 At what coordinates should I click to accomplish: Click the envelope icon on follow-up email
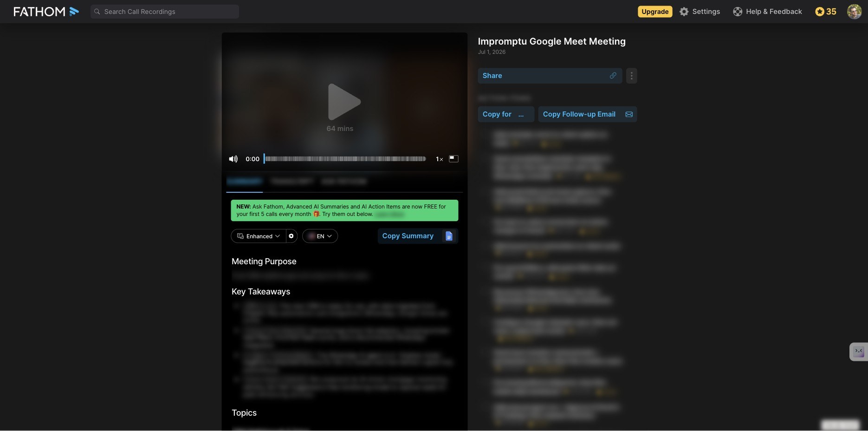pos(629,114)
